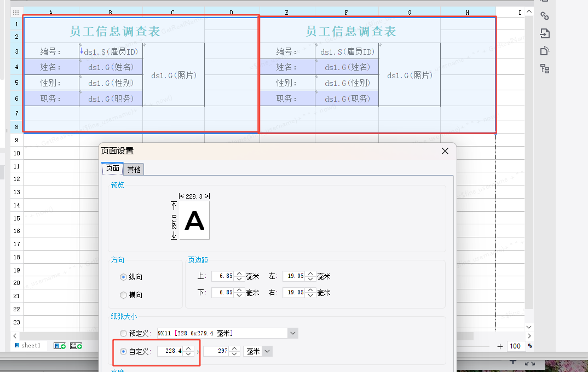Click the zoom percentage field showing 100
The width and height of the screenshot is (588, 372).
[515, 346]
